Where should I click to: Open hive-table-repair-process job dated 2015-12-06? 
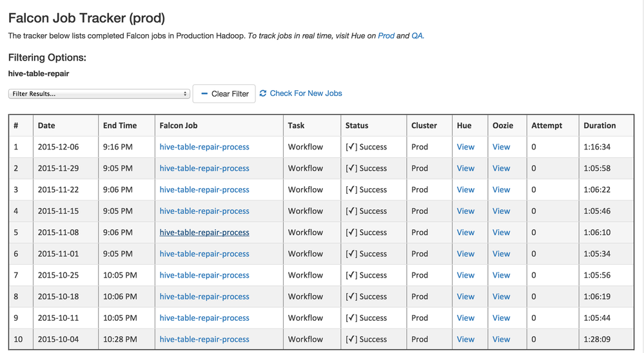(204, 147)
